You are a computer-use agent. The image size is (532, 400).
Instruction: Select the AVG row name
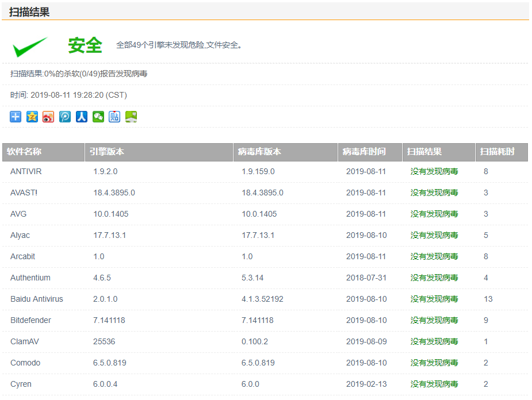pyautogui.click(x=18, y=214)
